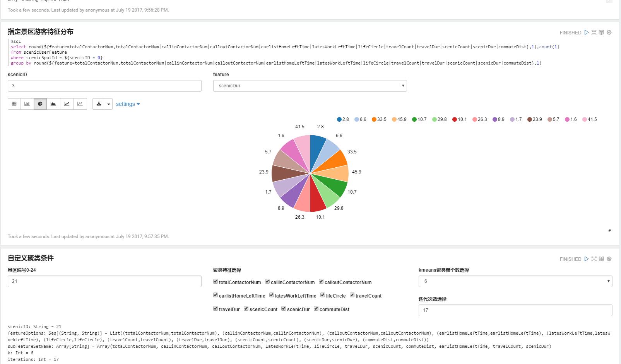Expand the download options caret

point(109,104)
